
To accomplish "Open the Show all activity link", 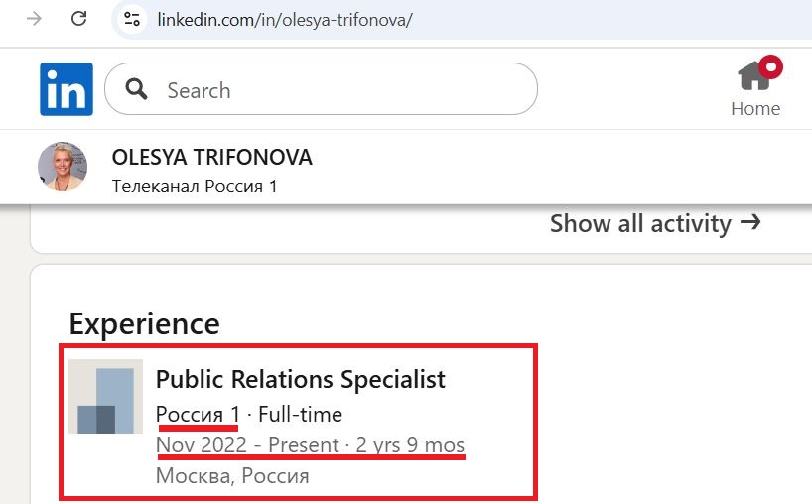I will click(x=655, y=223).
